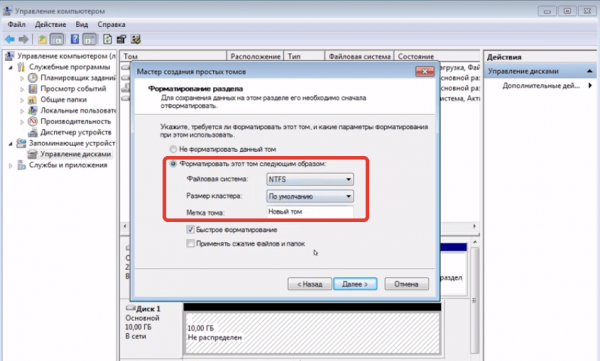This screenshot has width=600, height=361.
Task: Open the Действие menu
Action: [51, 25]
